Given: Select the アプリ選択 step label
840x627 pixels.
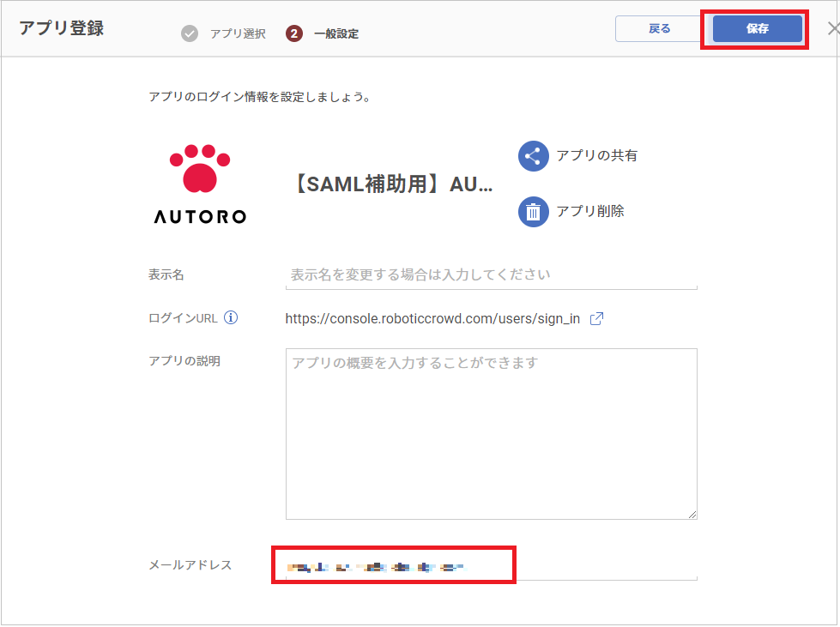Looking at the screenshot, I should pos(238,33).
